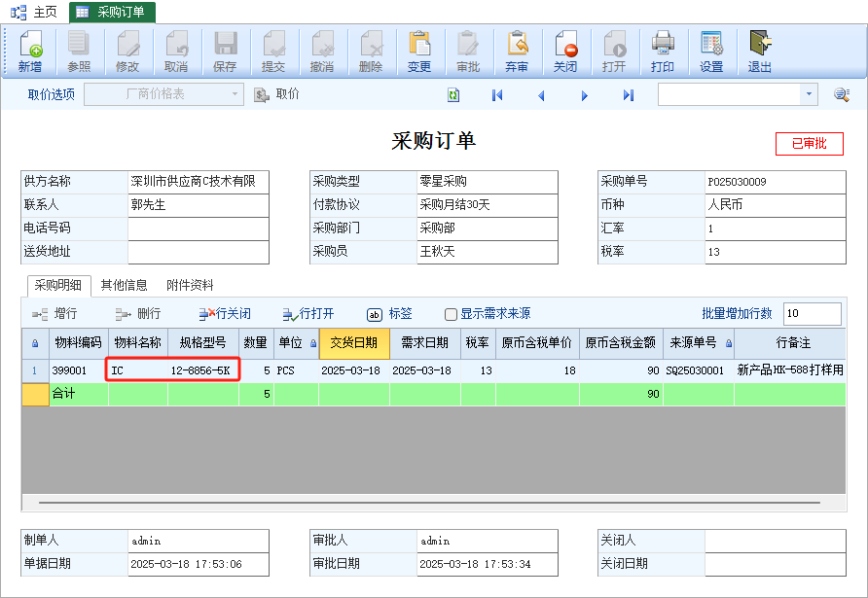Viewport: 868px width, 598px height.
Task: Click the 标签 label button
Action: (389, 314)
